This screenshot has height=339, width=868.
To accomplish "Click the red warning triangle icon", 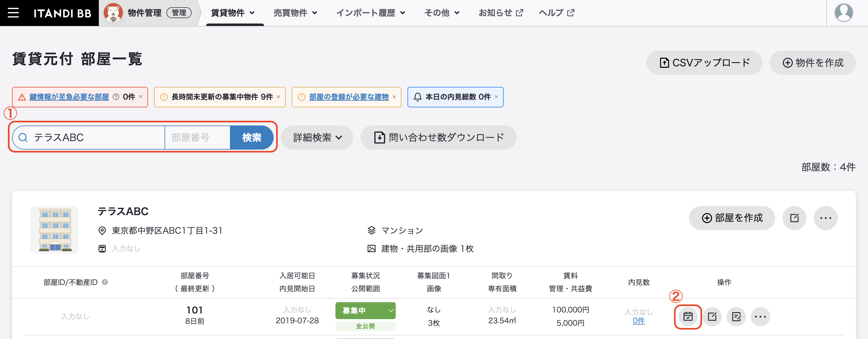I will coord(22,97).
